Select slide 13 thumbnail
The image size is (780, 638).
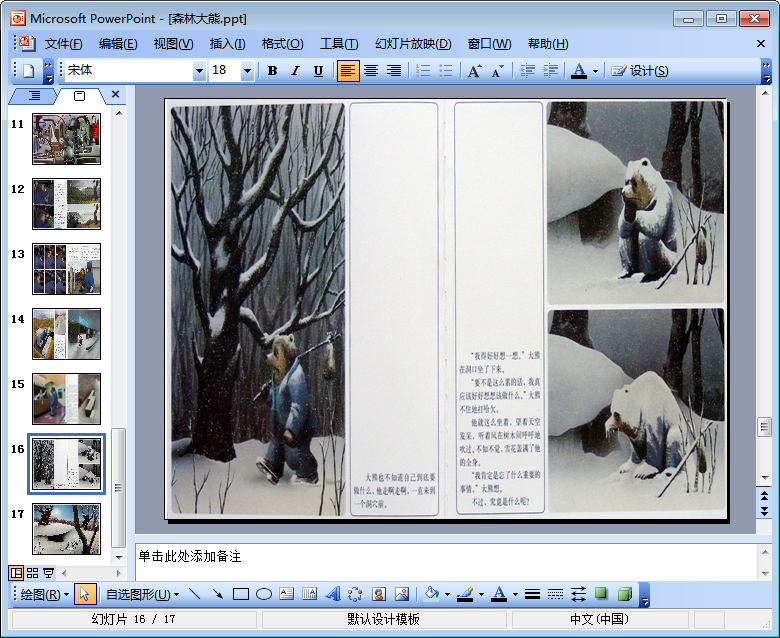pos(67,269)
